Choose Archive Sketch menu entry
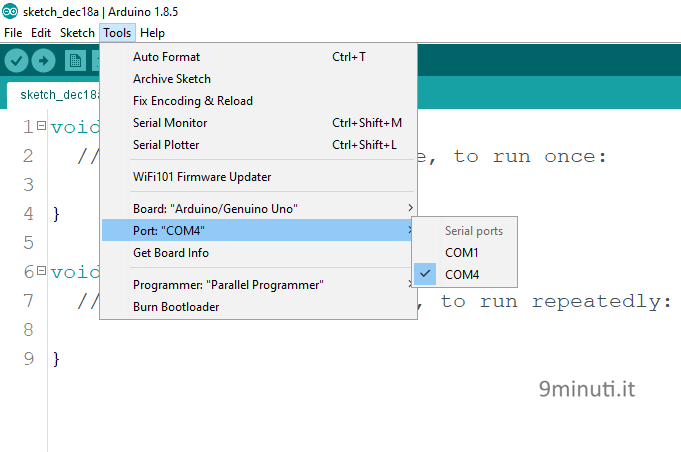This screenshot has width=681, height=452. pos(258,79)
